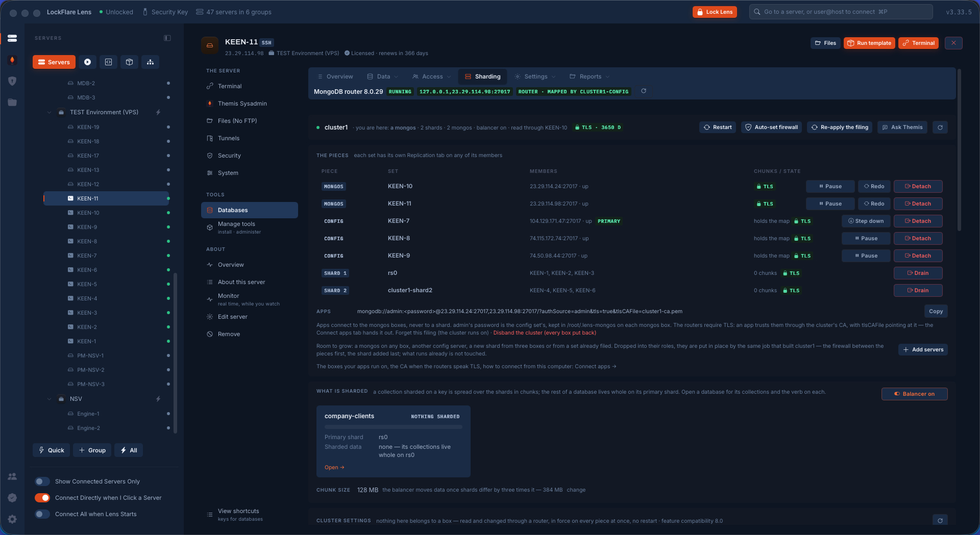Open the settings gear in the left rail
This screenshot has height=535, width=980.
(x=12, y=519)
